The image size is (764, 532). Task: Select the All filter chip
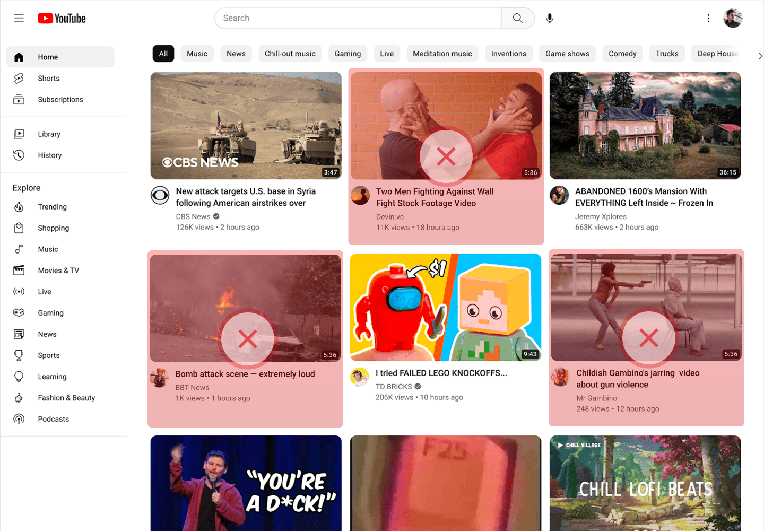[163, 54]
